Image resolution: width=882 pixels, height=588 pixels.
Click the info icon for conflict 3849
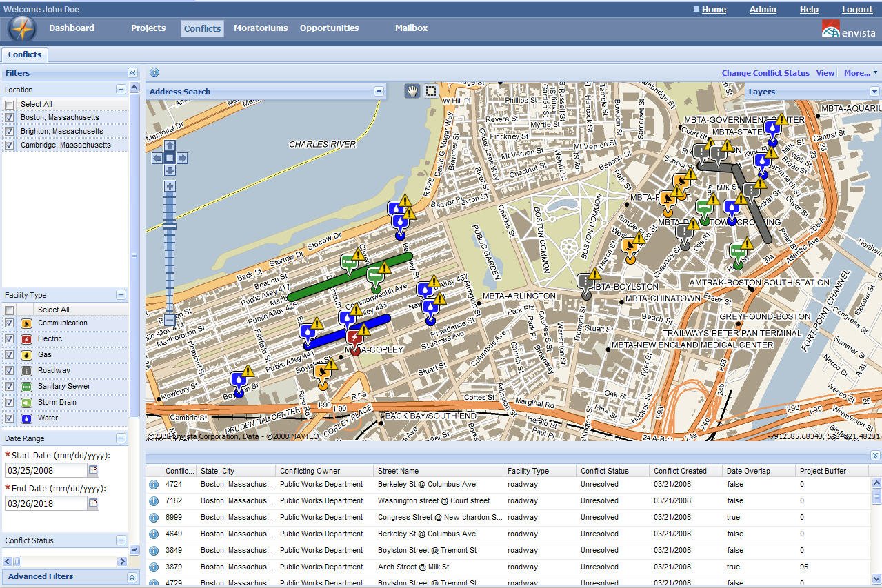[x=154, y=551]
